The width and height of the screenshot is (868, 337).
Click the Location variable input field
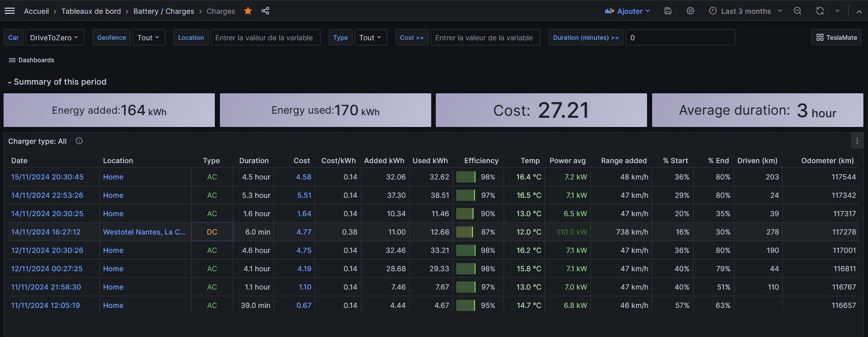[265, 37]
